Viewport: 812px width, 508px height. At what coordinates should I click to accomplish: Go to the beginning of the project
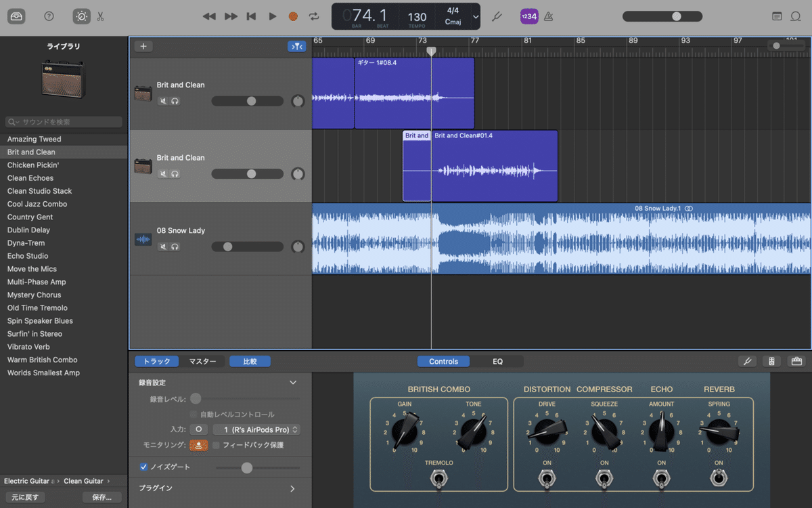[x=252, y=16]
